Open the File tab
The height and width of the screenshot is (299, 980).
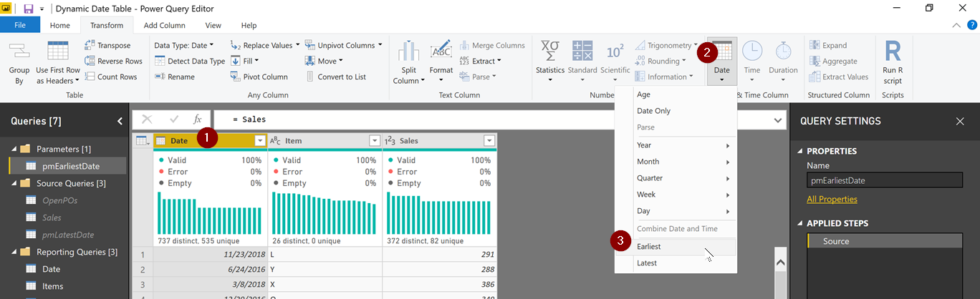coord(20,25)
